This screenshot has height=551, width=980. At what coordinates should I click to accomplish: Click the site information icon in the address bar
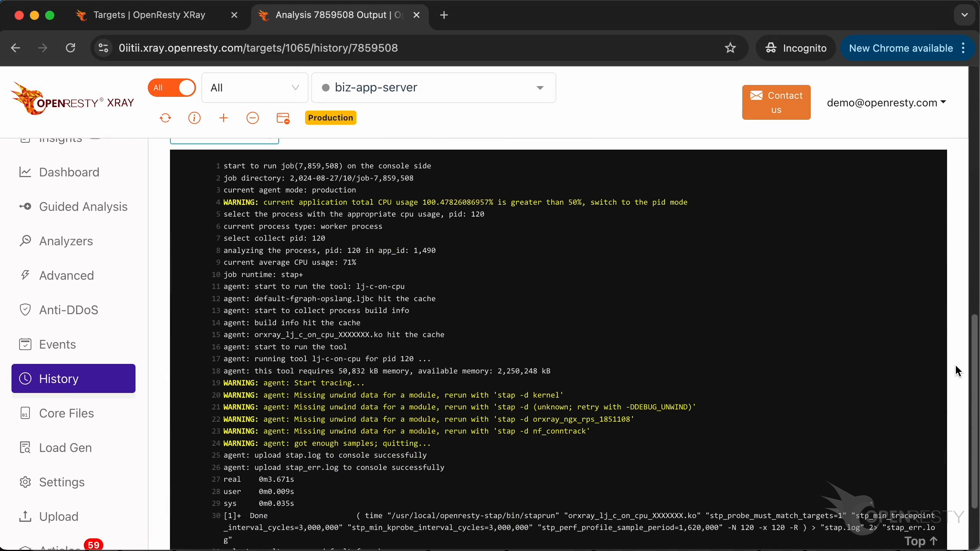[103, 48]
